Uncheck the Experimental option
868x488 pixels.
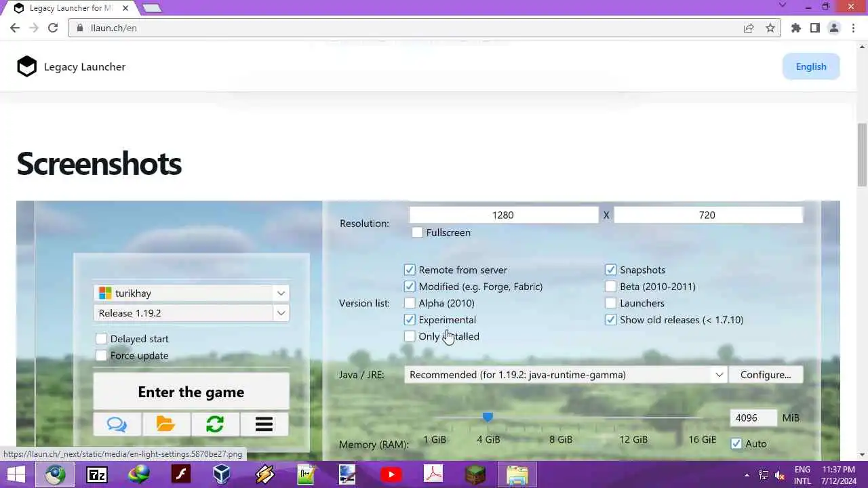[410, 320]
